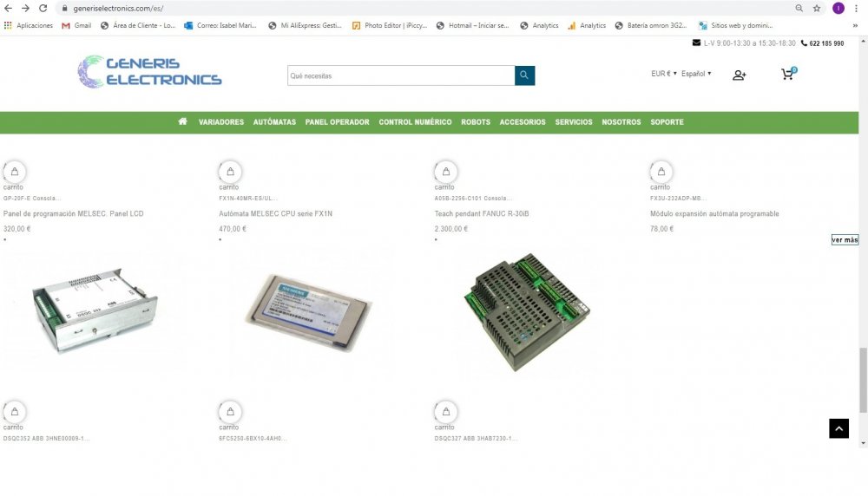Click the page vertical scrollbar thumb
The height and width of the screenshot is (496, 868).
pos(863,380)
